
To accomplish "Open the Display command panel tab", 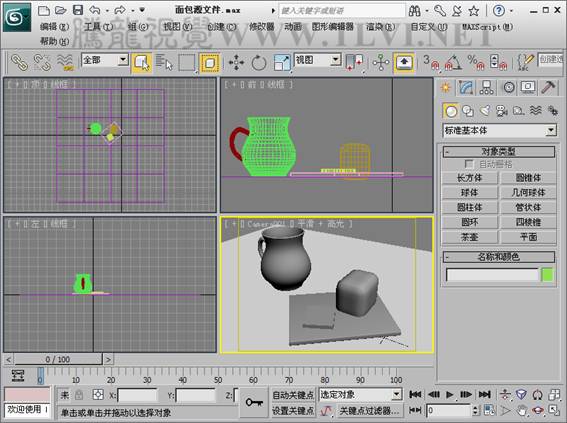I will click(528, 87).
